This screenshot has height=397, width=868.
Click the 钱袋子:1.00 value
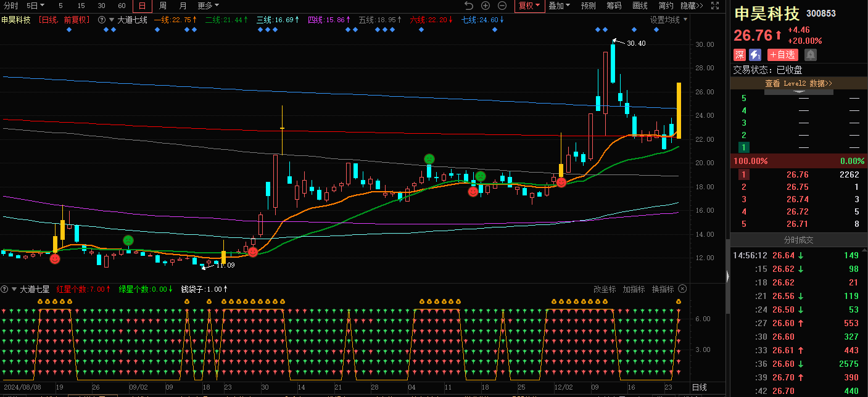pos(204,289)
